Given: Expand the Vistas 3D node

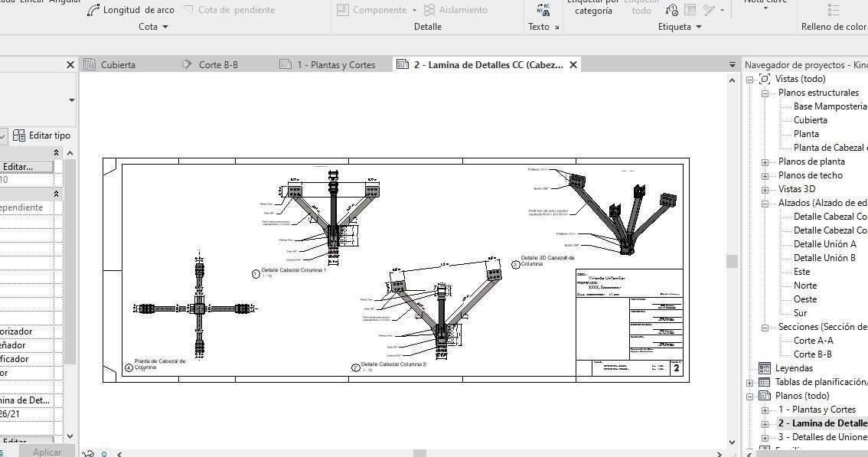Looking at the screenshot, I should point(765,190).
